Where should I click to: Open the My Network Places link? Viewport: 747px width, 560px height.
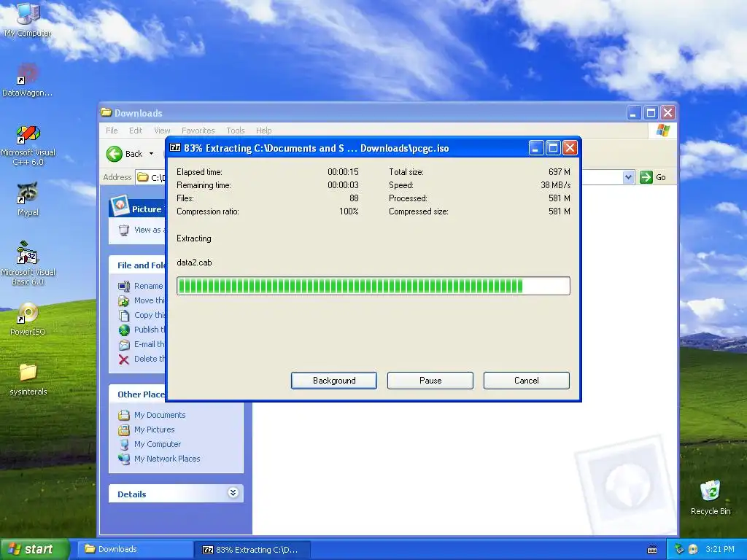pos(167,459)
